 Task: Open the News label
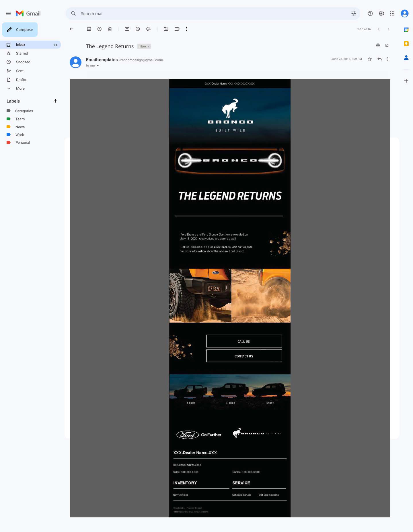click(20, 127)
